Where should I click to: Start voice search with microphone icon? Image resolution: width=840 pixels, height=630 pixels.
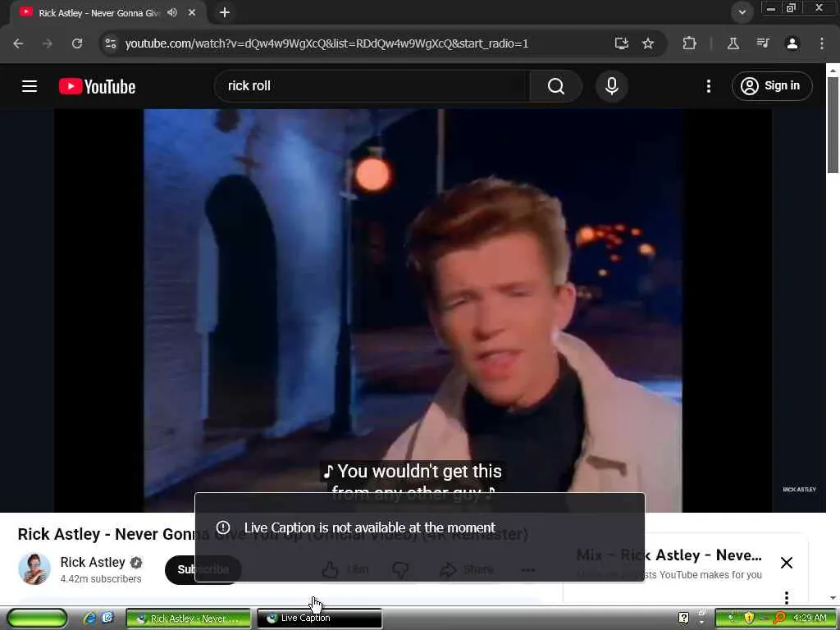(x=612, y=86)
